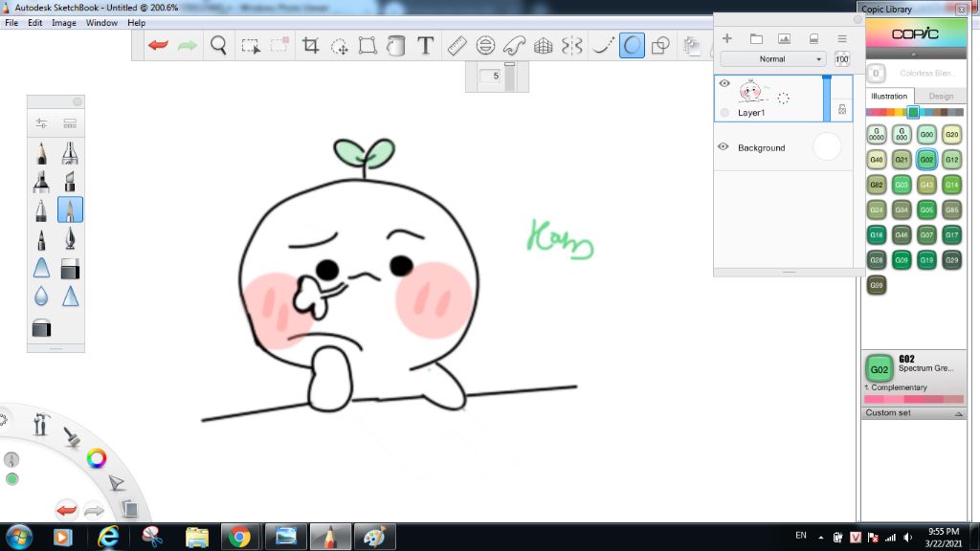Screen dimensions: 980x551
Task: Expand the Custom set section
Action: click(x=959, y=413)
